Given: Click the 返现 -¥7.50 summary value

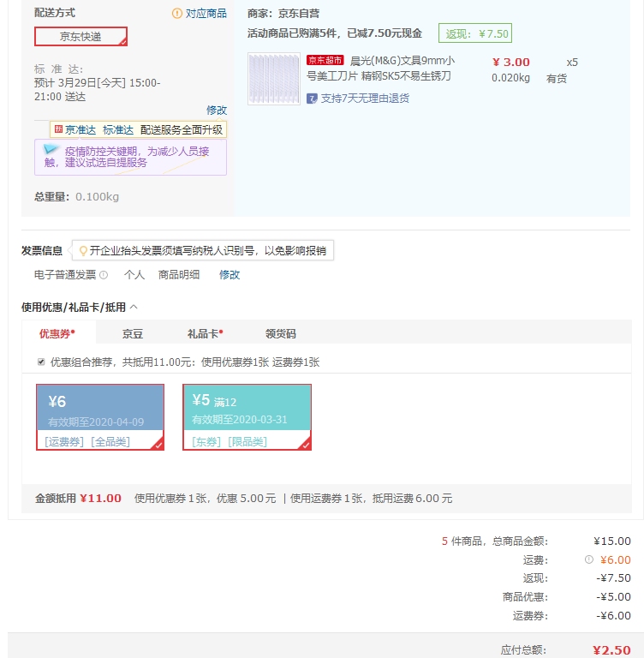Looking at the screenshot, I should click(x=613, y=577).
